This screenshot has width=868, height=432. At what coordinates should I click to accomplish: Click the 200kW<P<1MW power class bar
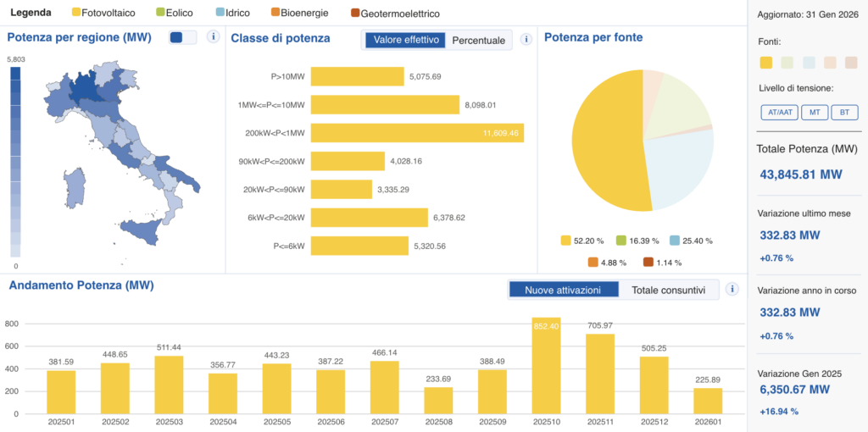click(417, 133)
